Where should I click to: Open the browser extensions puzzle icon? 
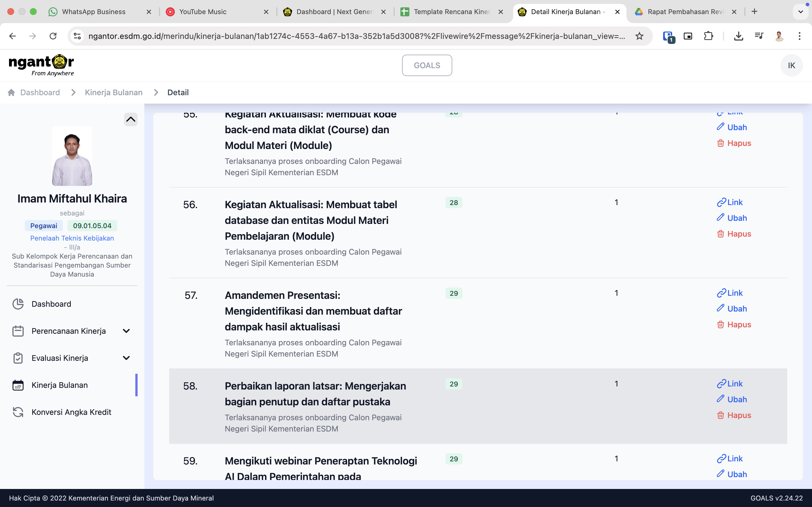coord(708,36)
